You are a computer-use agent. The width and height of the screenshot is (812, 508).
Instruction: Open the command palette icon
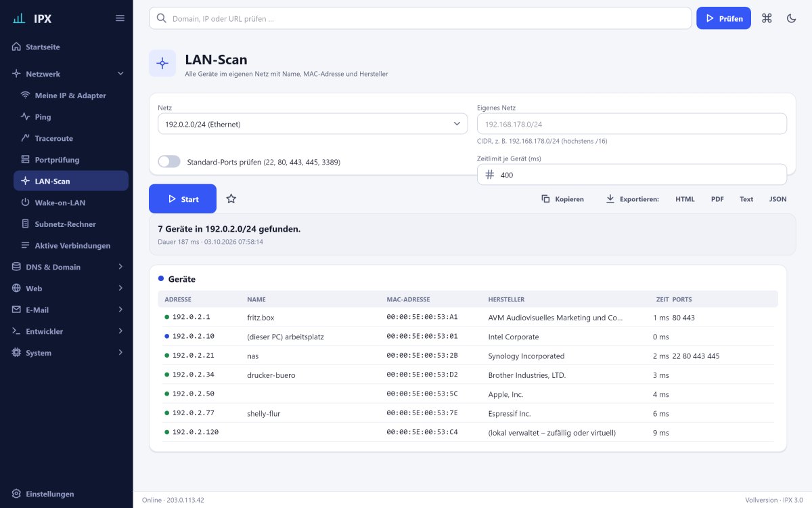click(x=767, y=18)
